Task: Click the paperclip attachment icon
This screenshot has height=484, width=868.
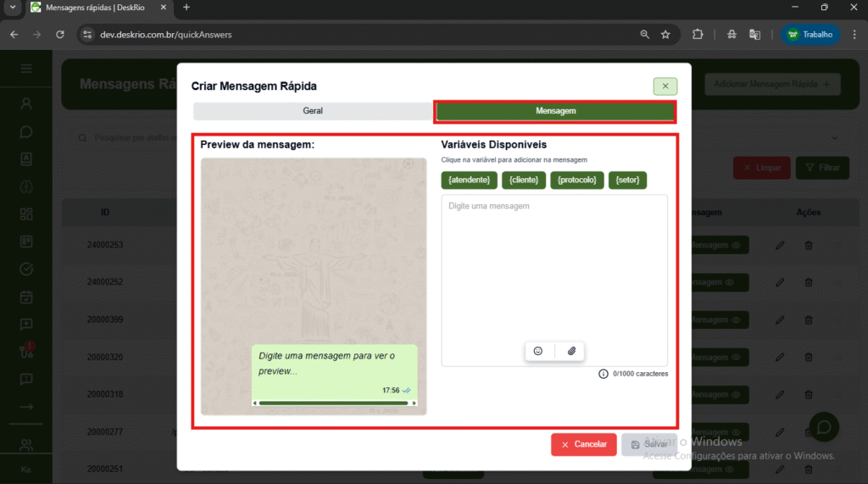Action: pos(571,351)
